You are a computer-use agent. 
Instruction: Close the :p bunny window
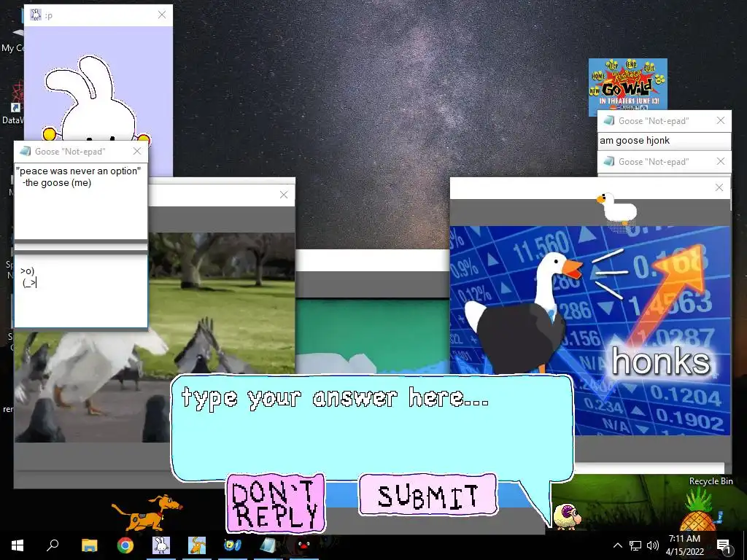click(162, 15)
